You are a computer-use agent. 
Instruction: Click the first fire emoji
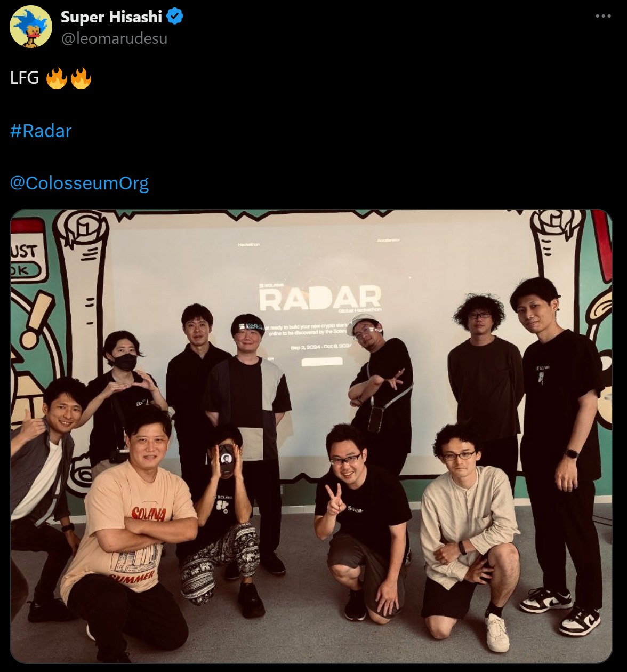[57, 78]
